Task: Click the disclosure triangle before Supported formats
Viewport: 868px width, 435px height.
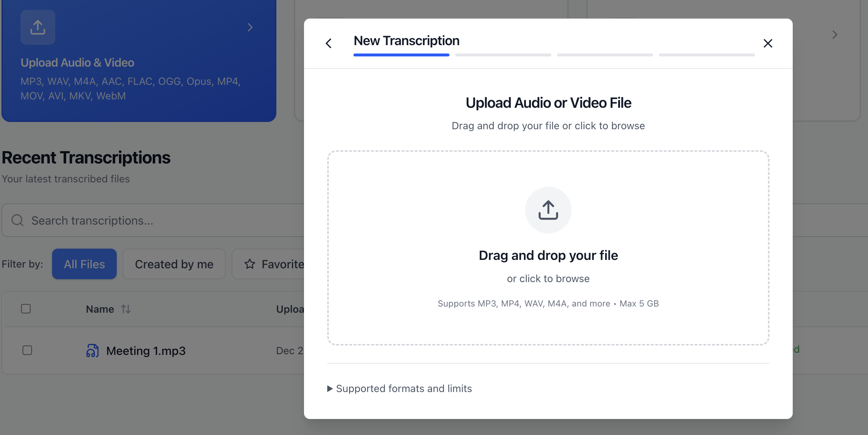Action: tap(329, 388)
